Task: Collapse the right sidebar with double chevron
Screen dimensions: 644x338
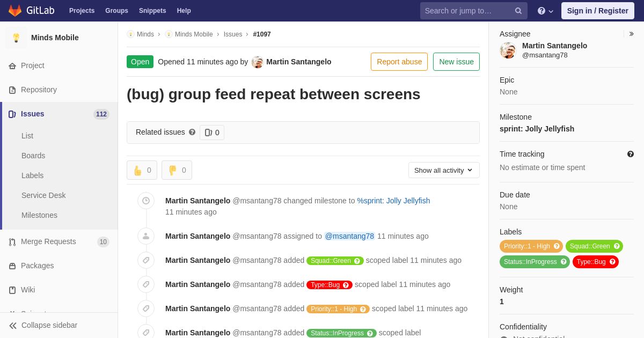Action: coord(632,34)
